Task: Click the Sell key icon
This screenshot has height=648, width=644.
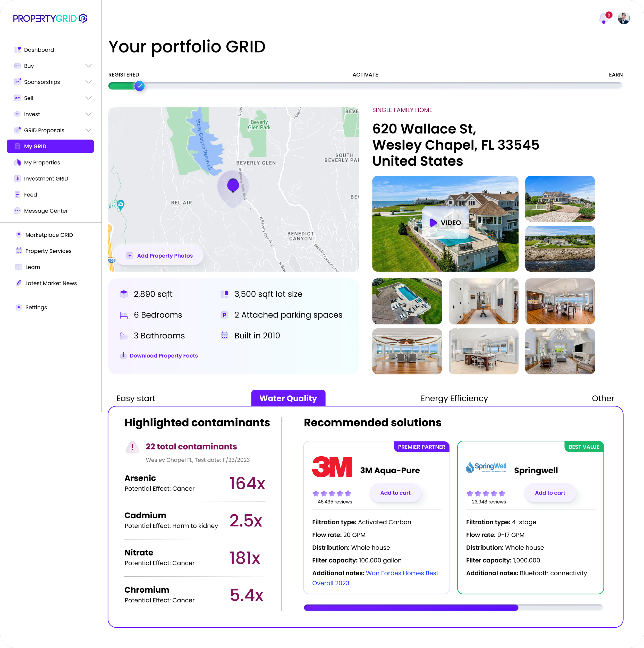Action: pyautogui.click(x=18, y=98)
